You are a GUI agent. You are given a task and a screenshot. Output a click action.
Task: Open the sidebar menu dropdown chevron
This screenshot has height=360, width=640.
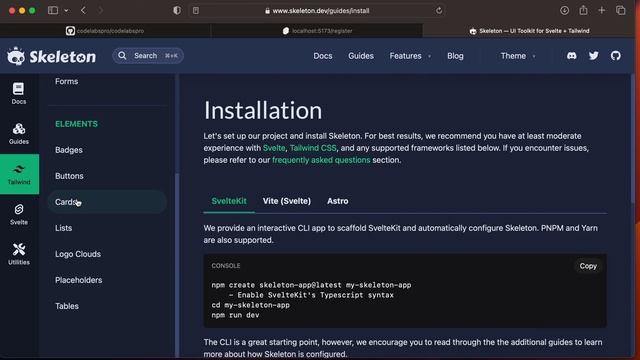coord(66,11)
